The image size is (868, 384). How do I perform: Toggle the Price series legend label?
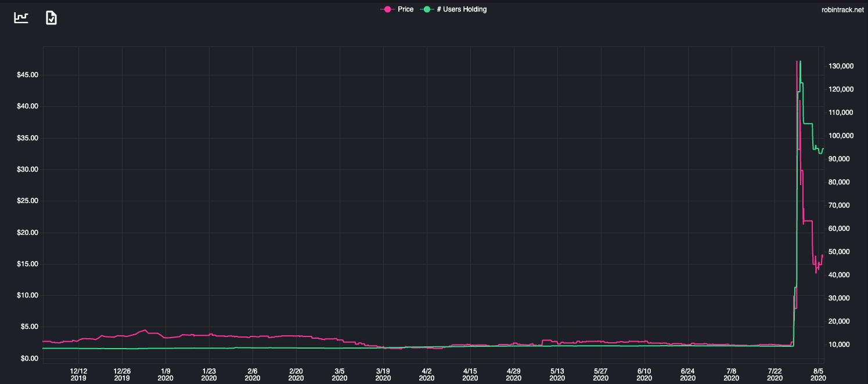pyautogui.click(x=406, y=9)
